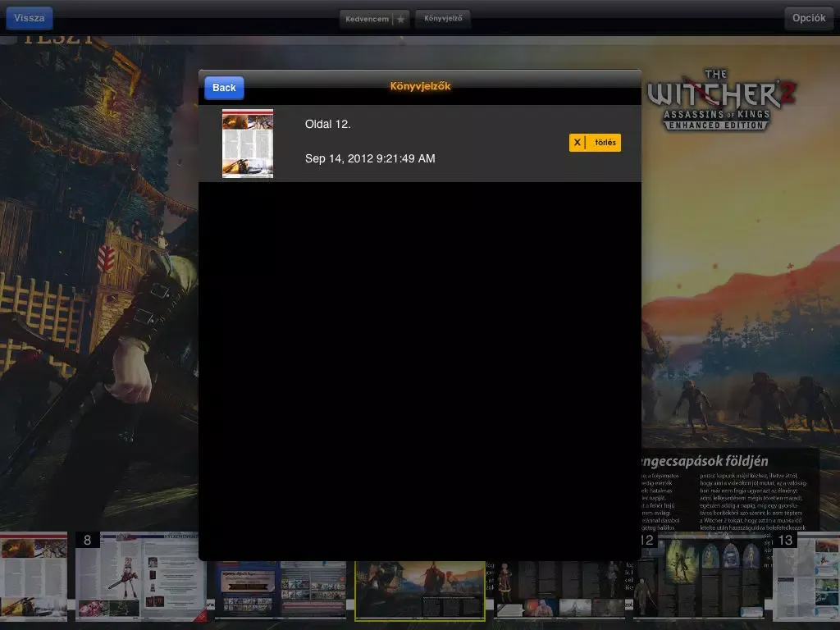The image size is (840, 630).
Task: Select the yellow-highlighted current spread thumbnail
Action: coord(420,591)
